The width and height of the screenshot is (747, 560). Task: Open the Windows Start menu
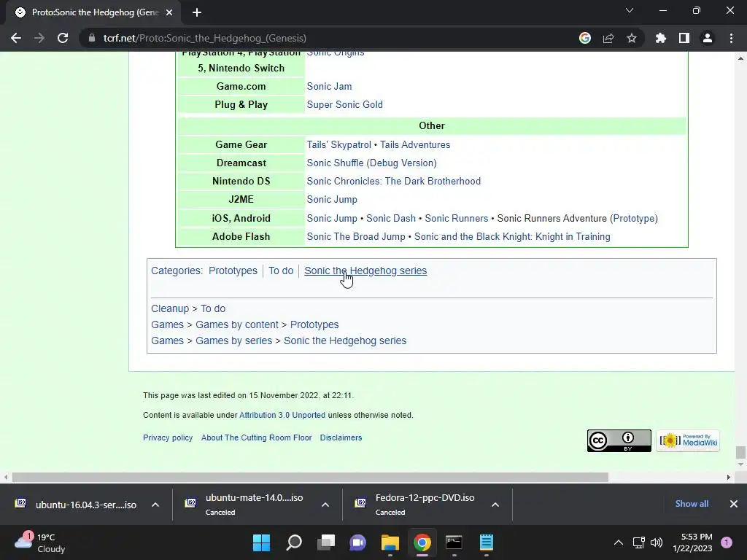tap(262, 542)
